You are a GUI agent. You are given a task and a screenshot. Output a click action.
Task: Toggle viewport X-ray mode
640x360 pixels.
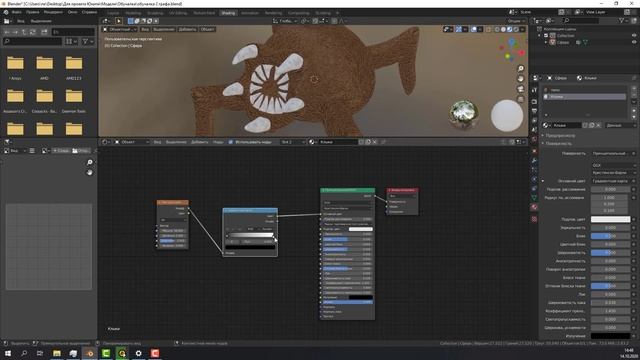pyautogui.click(x=488, y=29)
